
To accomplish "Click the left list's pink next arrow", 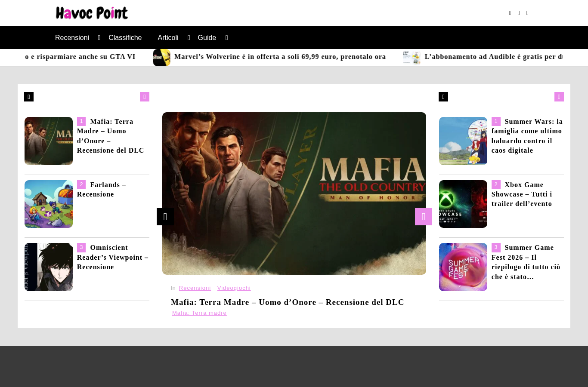I will 145,97.
